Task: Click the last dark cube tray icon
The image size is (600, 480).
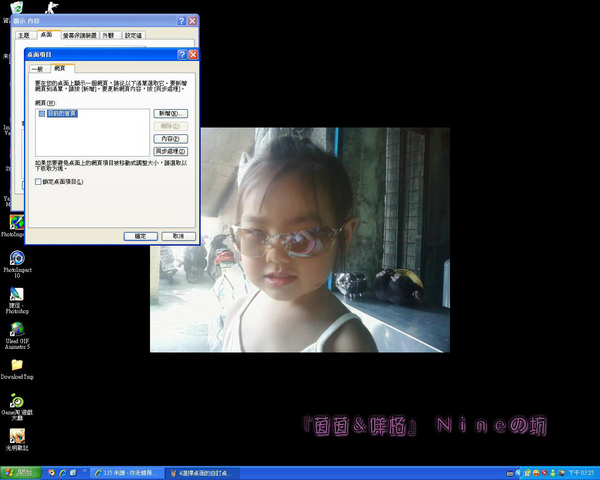Action: coord(561,473)
